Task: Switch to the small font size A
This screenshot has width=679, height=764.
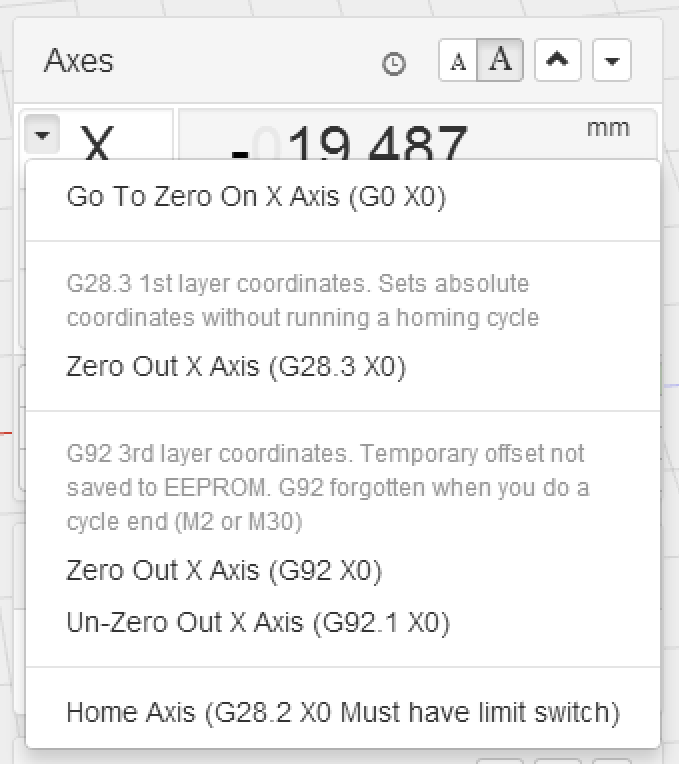Action: click(459, 62)
